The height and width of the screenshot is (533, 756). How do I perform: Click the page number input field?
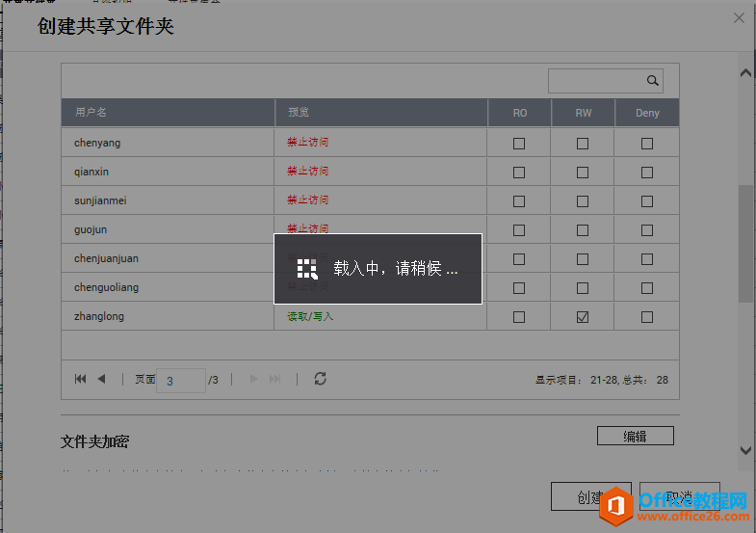[181, 381]
